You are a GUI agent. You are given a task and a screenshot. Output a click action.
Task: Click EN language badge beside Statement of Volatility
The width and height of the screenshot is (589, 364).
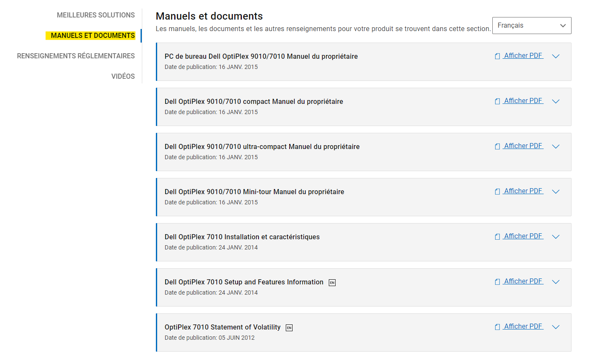289,328
